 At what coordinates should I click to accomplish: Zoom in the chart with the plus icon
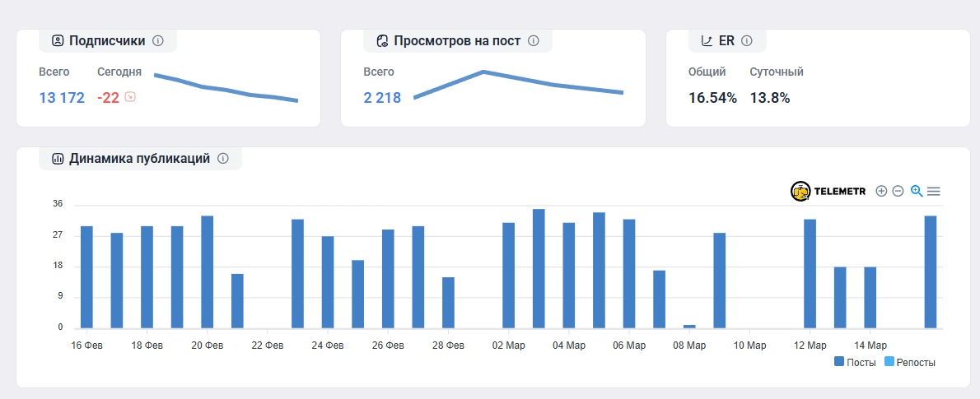click(x=881, y=191)
